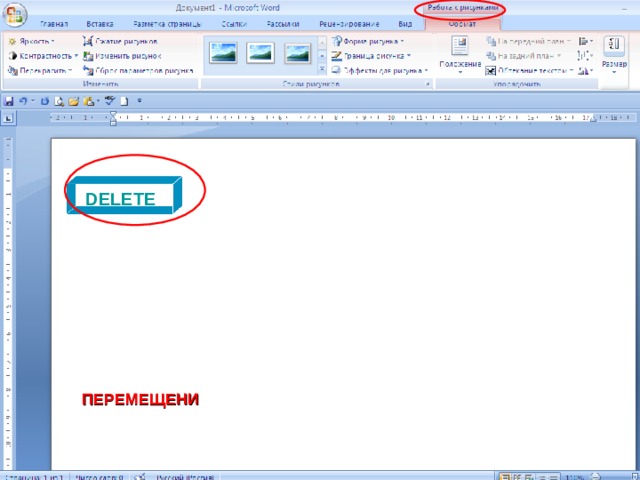Switch to Web Layout view icon
The height and width of the screenshot is (480, 640).
[x=529, y=477]
